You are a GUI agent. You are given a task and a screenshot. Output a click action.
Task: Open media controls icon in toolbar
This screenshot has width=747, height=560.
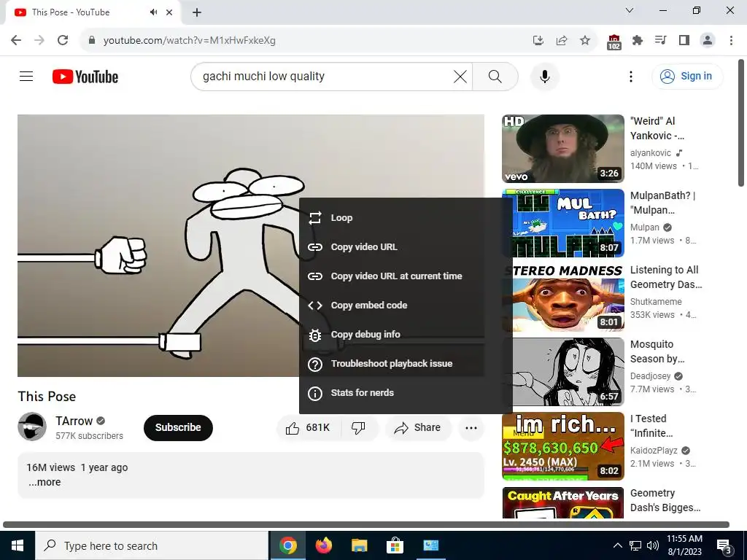660,40
